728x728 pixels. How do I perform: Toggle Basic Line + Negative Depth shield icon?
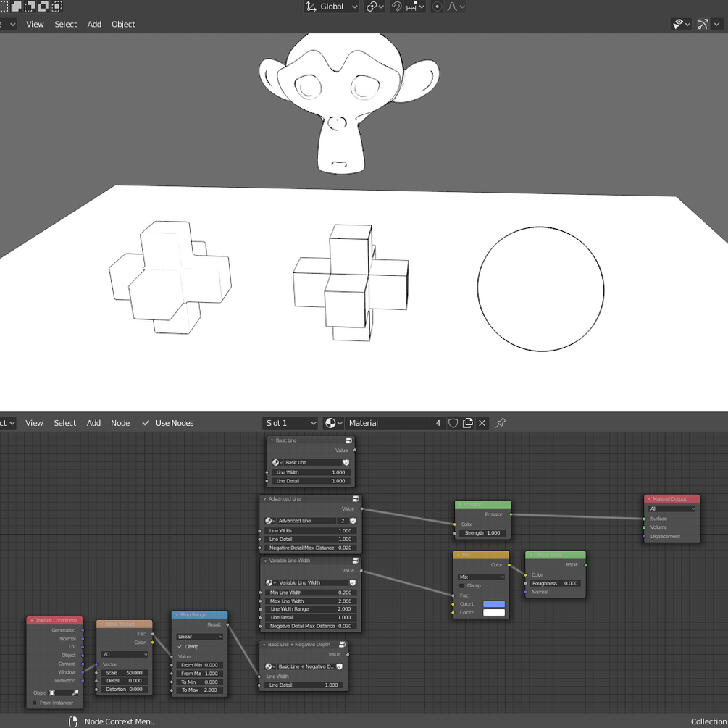pyautogui.click(x=340, y=666)
